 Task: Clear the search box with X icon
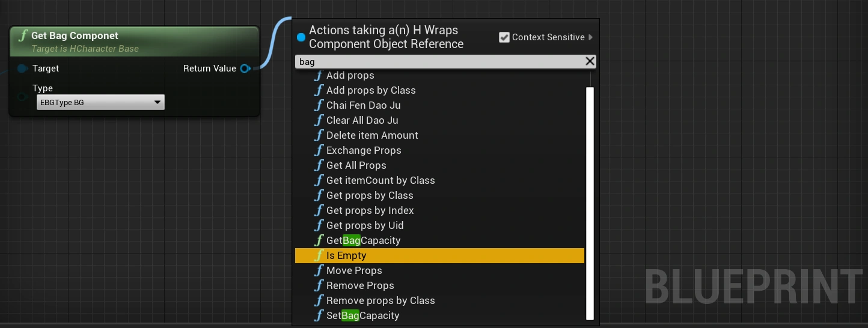click(x=590, y=61)
